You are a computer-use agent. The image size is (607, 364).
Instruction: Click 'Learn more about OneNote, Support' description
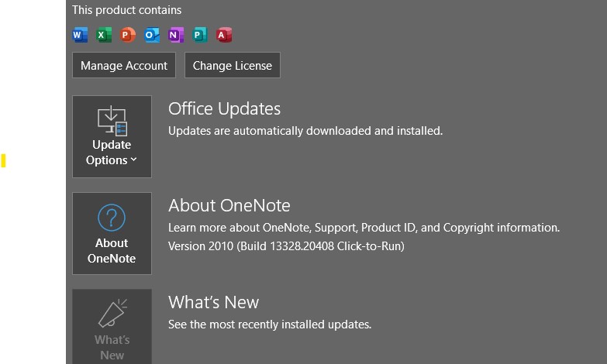pos(364,228)
